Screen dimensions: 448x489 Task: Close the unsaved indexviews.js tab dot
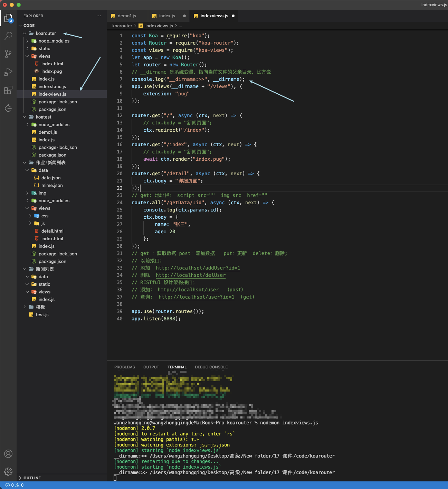(233, 16)
